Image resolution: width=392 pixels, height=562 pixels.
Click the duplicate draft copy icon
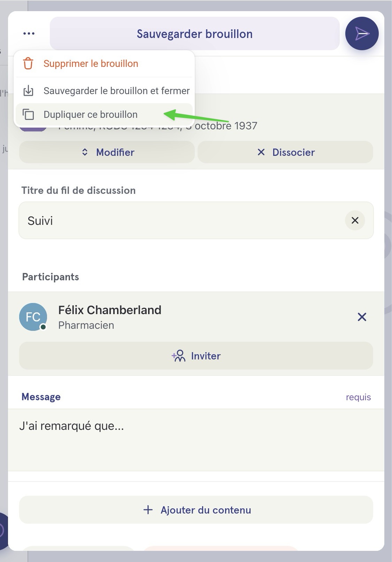click(x=28, y=114)
